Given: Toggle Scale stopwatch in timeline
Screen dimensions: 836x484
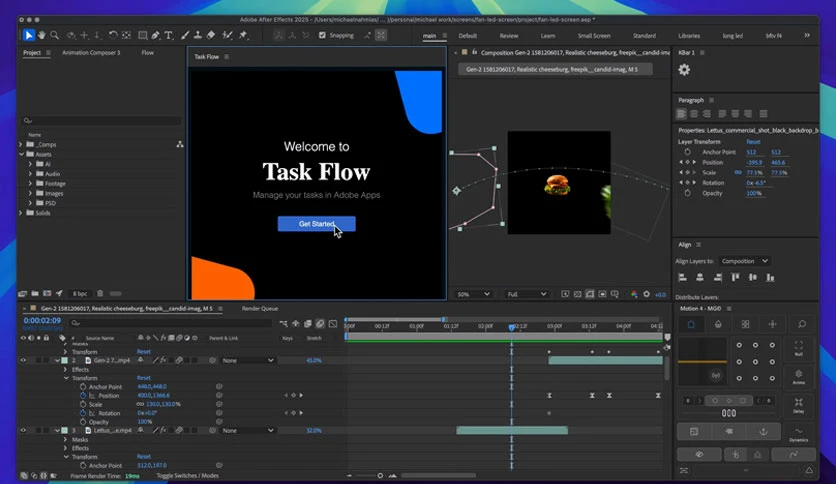Looking at the screenshot, I should [x=83, y=404].
